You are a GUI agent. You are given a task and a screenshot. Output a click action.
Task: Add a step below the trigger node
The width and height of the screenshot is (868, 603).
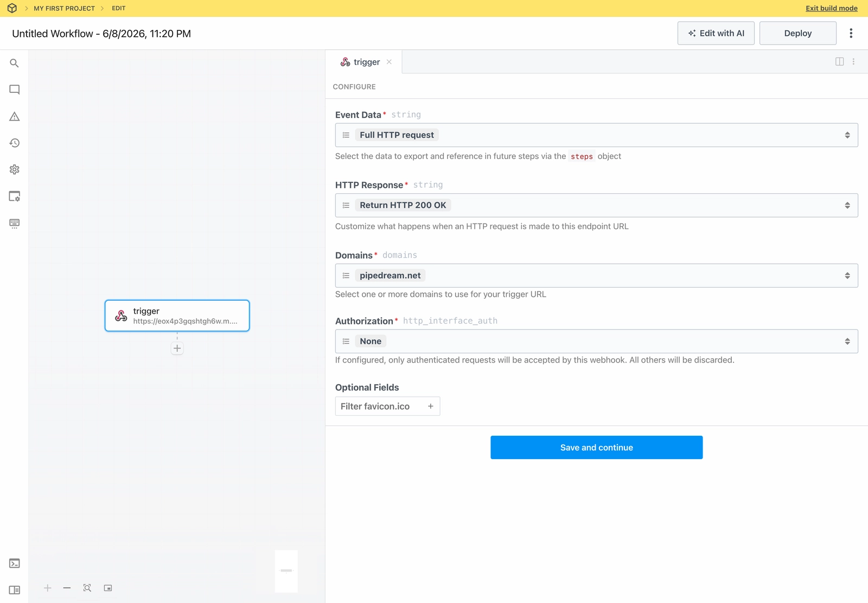point(177,348)
